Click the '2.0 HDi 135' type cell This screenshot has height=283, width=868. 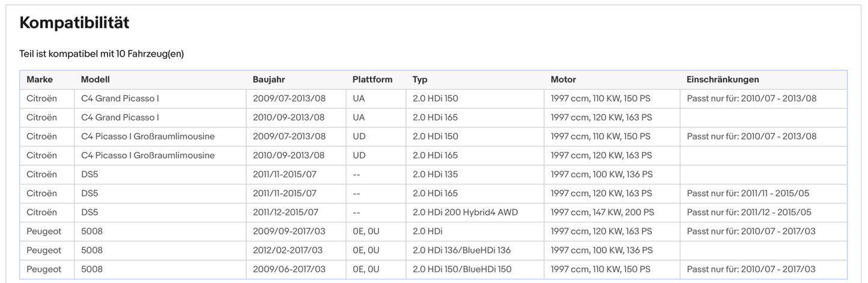[x=435, y=174]
